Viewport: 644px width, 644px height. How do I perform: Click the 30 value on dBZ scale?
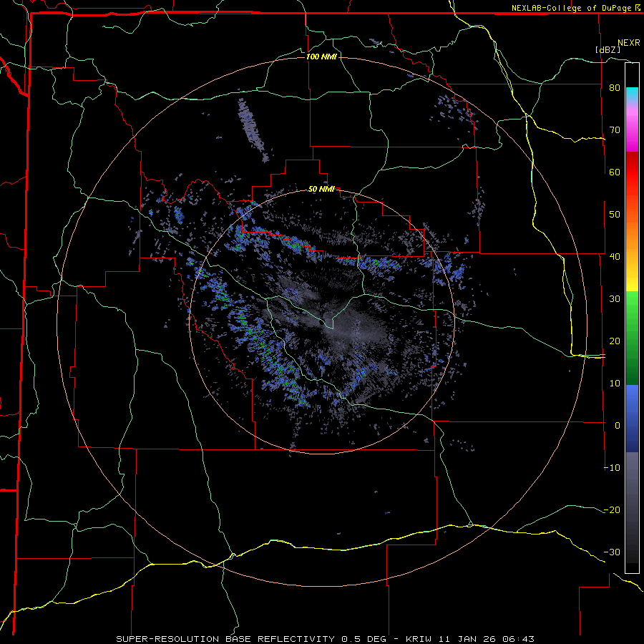[615, 298]
